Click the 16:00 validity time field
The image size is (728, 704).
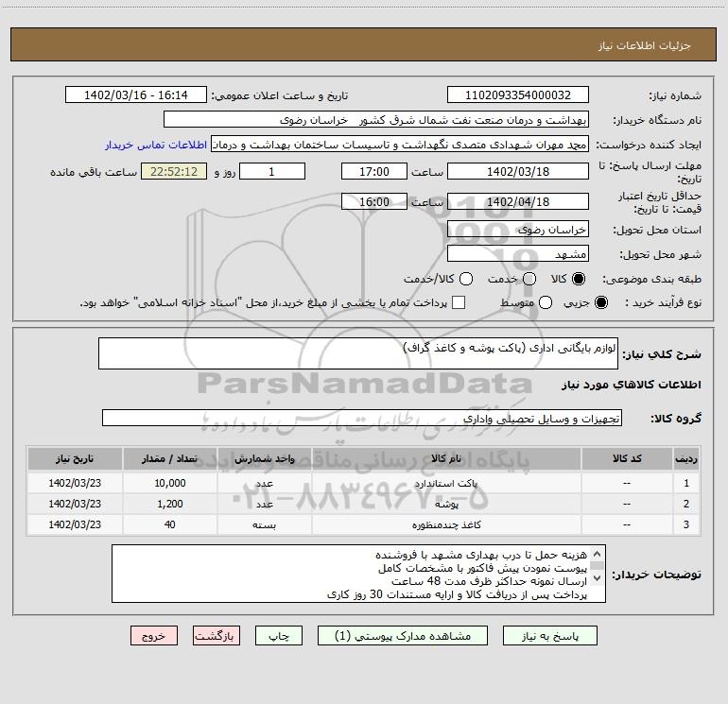[374, 201]
